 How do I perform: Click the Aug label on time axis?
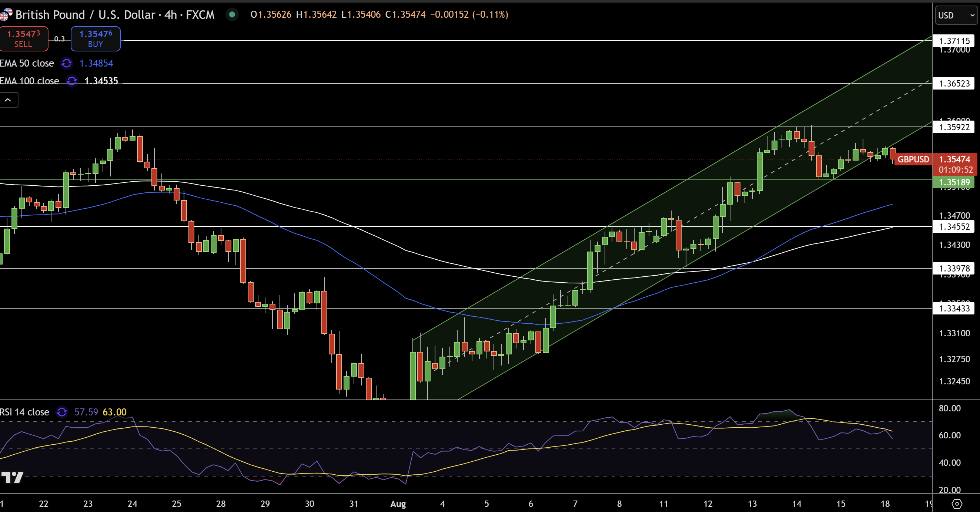398,504
